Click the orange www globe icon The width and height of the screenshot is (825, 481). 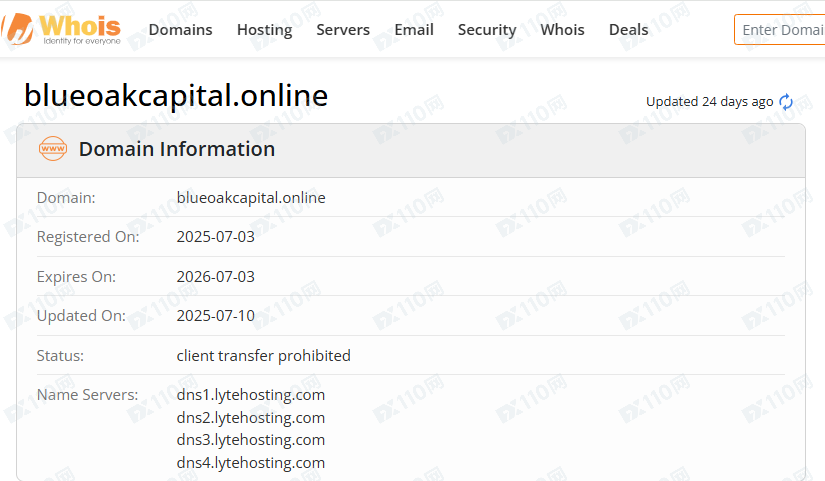point(52,150)
